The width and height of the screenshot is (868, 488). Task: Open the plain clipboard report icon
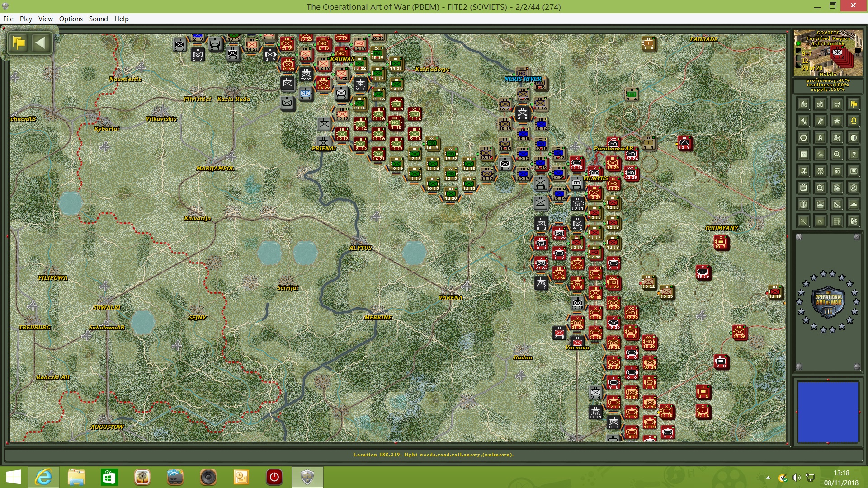tap(803, 188)
